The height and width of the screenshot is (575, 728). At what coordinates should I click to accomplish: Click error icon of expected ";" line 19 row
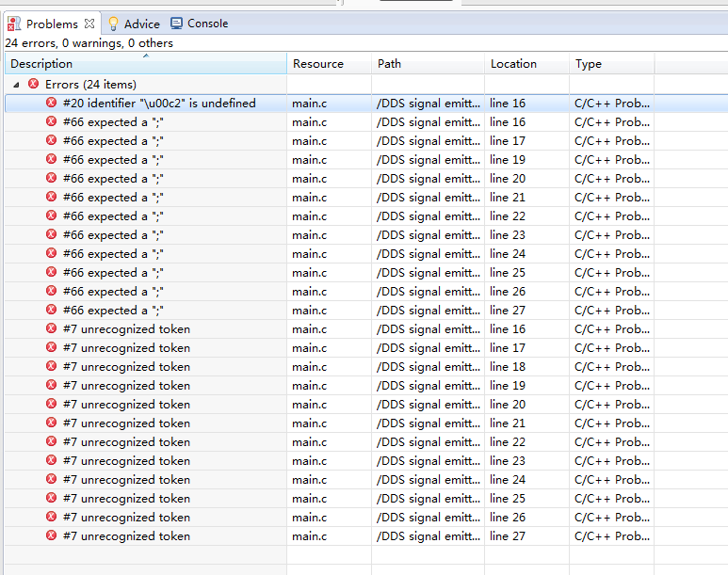[x=52, y=159]
